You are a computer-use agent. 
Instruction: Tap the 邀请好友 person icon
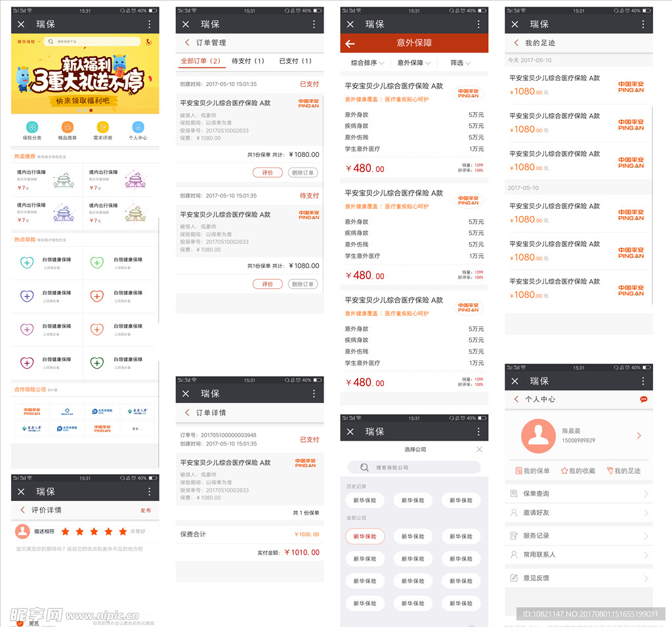coord(514,513)
